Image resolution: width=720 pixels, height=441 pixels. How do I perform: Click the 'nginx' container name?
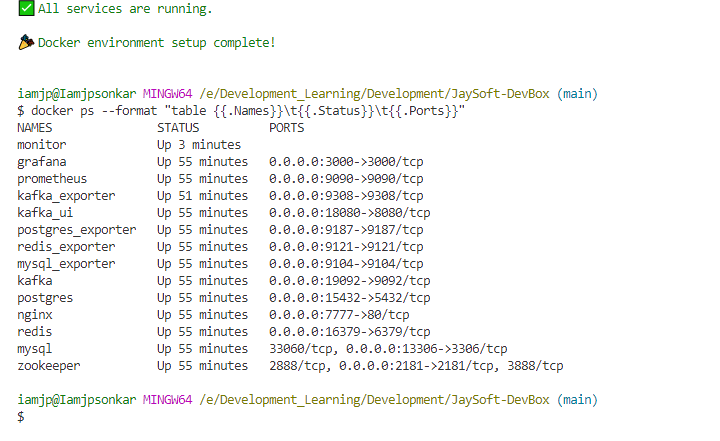tap(35, 315)
